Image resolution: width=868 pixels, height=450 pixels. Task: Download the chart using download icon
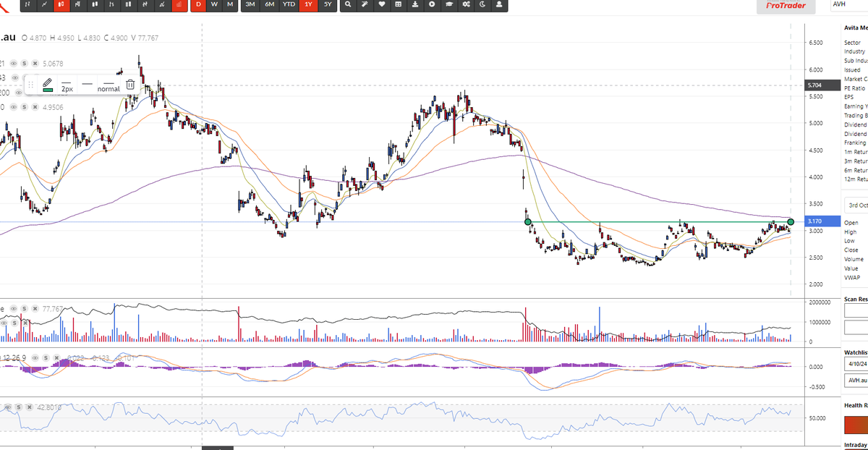point(415,4)
